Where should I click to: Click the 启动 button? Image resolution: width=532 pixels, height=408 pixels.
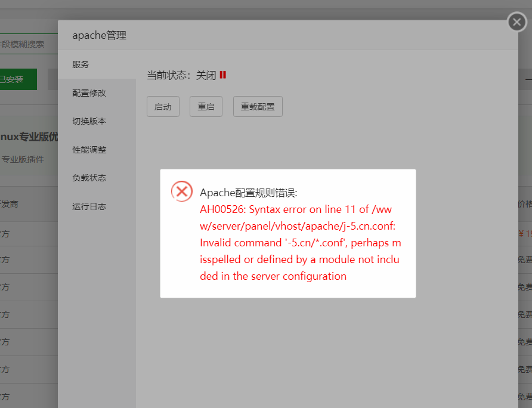point(163,107)
